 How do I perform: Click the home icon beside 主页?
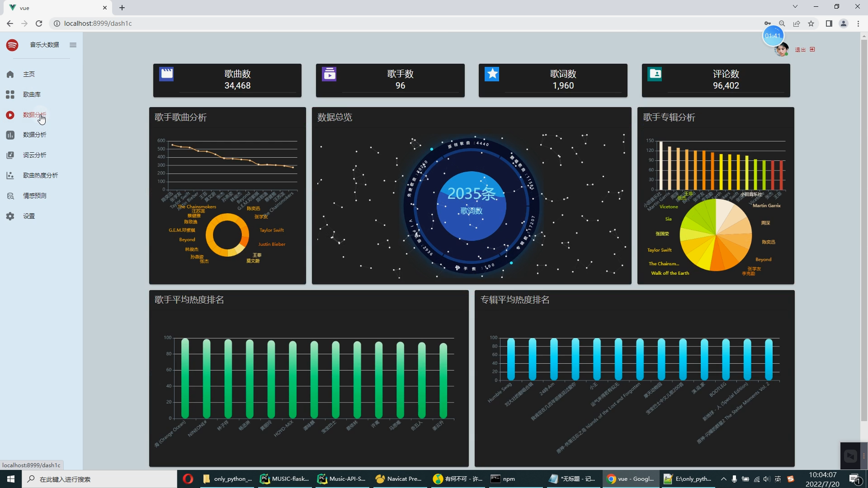(10, 74)
